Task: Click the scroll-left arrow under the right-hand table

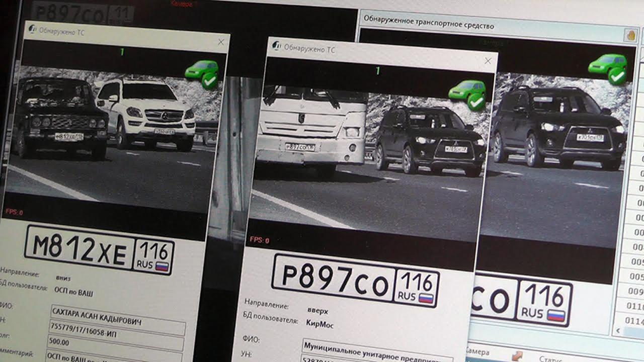Action: click(x=618, y=330)
